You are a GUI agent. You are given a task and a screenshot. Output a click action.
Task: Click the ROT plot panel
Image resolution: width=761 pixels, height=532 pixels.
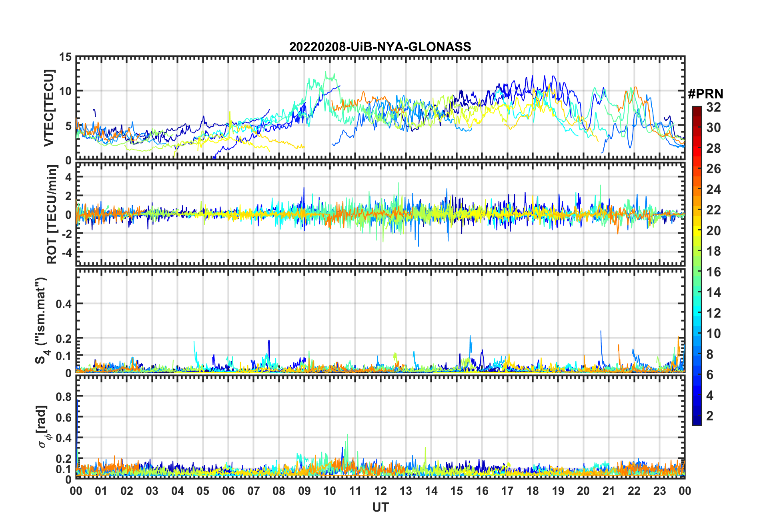coord(380,214)
